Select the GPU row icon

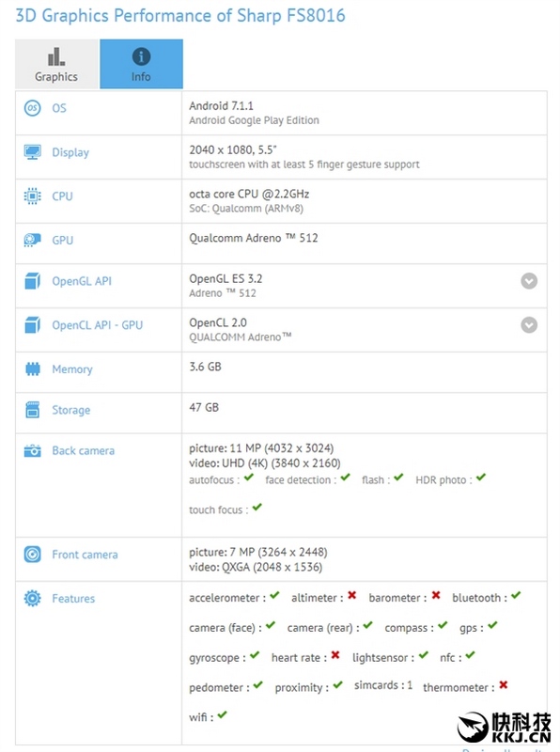[x=33, y=241]
